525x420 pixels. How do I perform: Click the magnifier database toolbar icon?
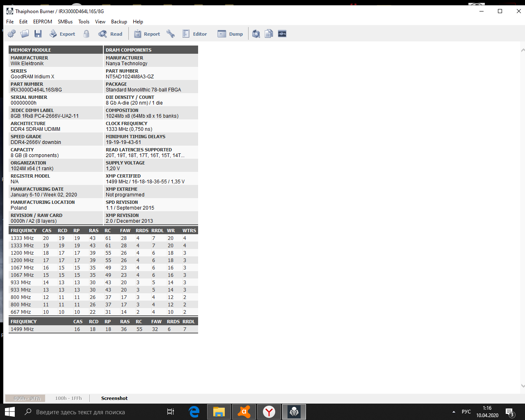[256, 34]
